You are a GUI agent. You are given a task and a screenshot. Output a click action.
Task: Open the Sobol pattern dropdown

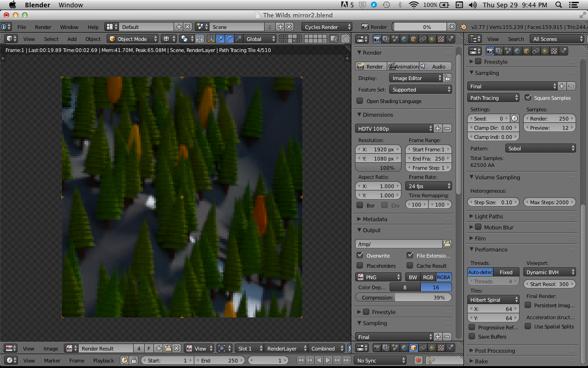click(x=540, y=149)
